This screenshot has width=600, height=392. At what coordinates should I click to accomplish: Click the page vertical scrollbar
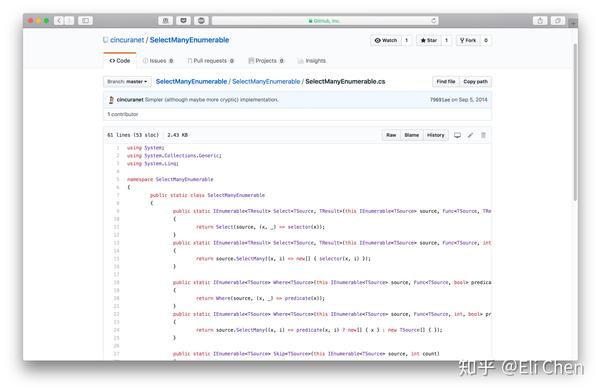pos(575,122)
